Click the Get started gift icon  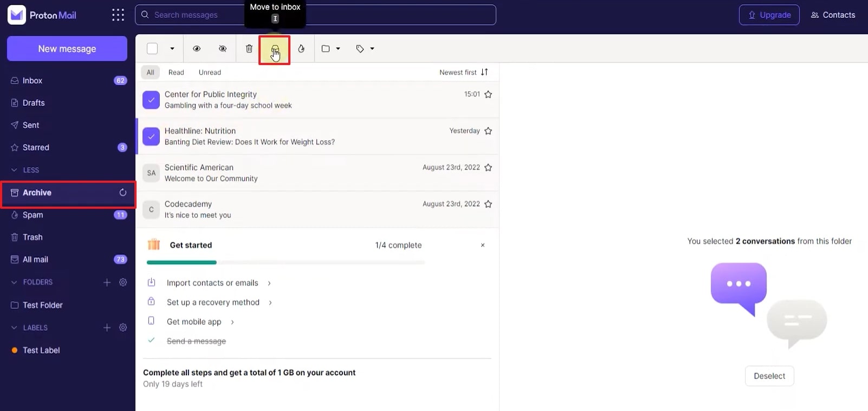(x=154, y=245)
